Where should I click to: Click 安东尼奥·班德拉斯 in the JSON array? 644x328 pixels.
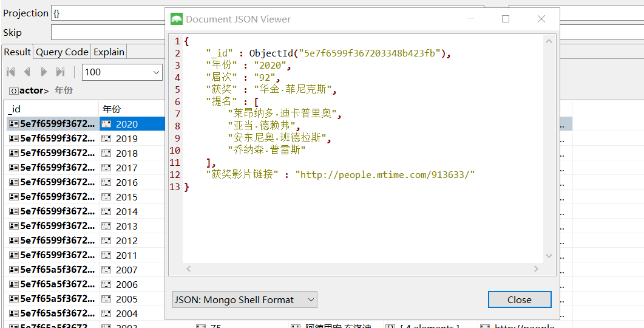(277, 138)
